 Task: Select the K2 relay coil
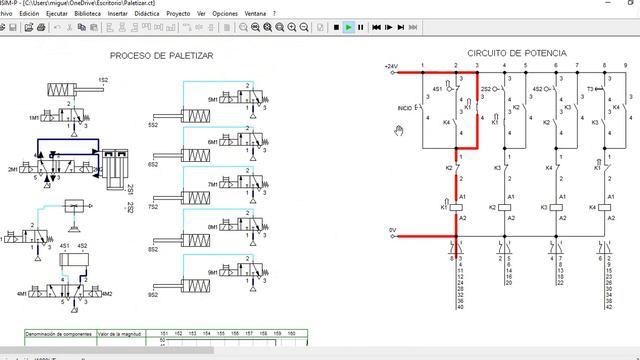(x=504, y=207)
